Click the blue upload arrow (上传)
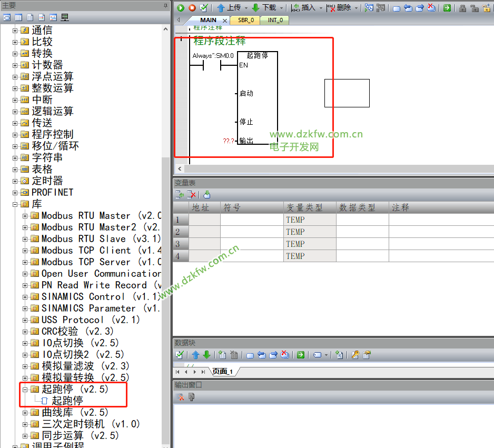Screen dimensions: 494x448 pyautogui.click(x=221, y=8)
